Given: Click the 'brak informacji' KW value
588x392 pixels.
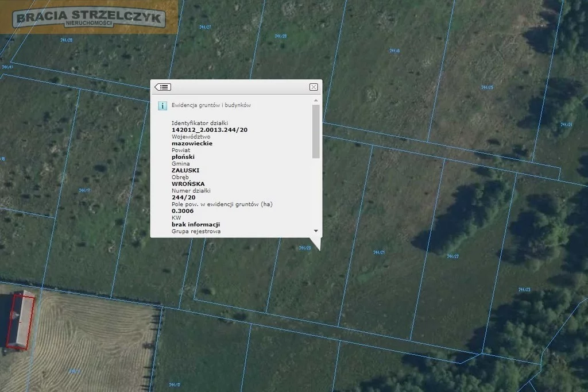Looking at the screenshot, I should click(196, 224).
